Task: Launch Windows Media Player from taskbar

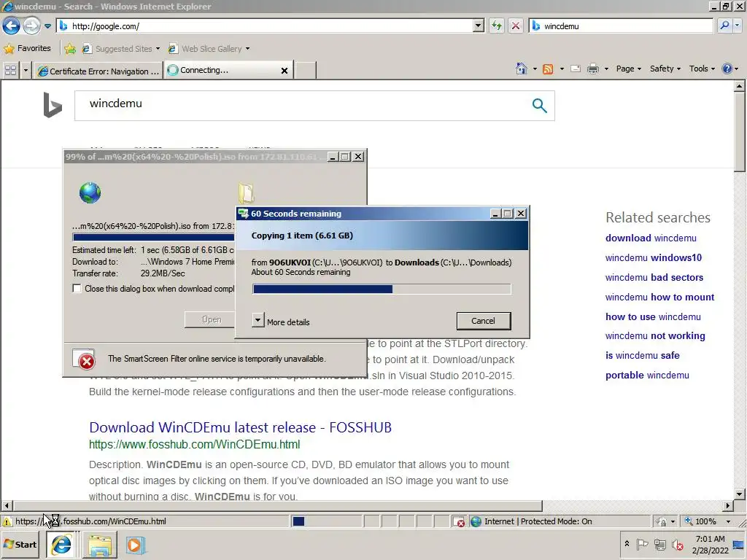Action: click(135, 545)
